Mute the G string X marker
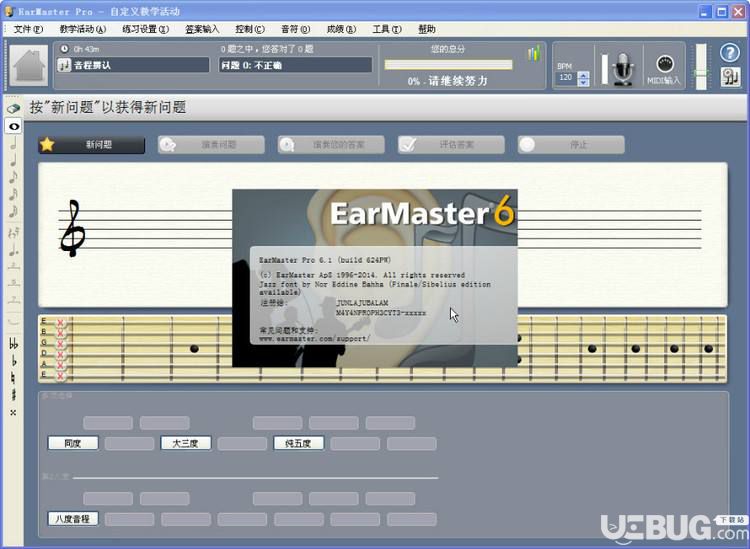The image size is (750, 549). [60, 344]
